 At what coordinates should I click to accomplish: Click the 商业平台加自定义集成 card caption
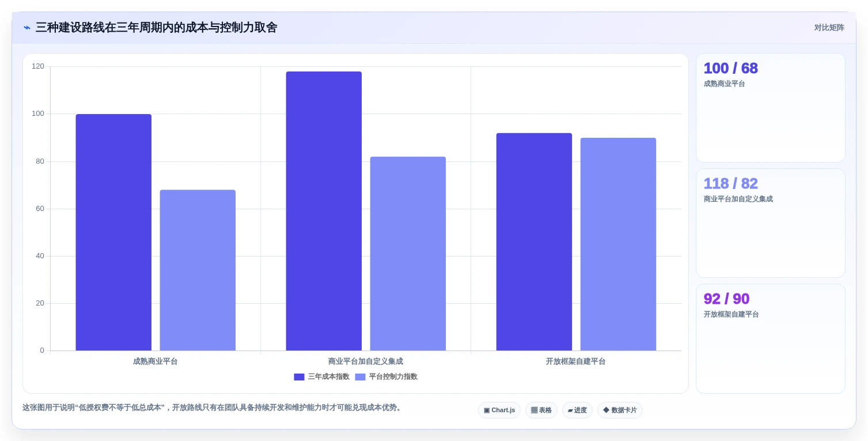(x=738, y=199)
